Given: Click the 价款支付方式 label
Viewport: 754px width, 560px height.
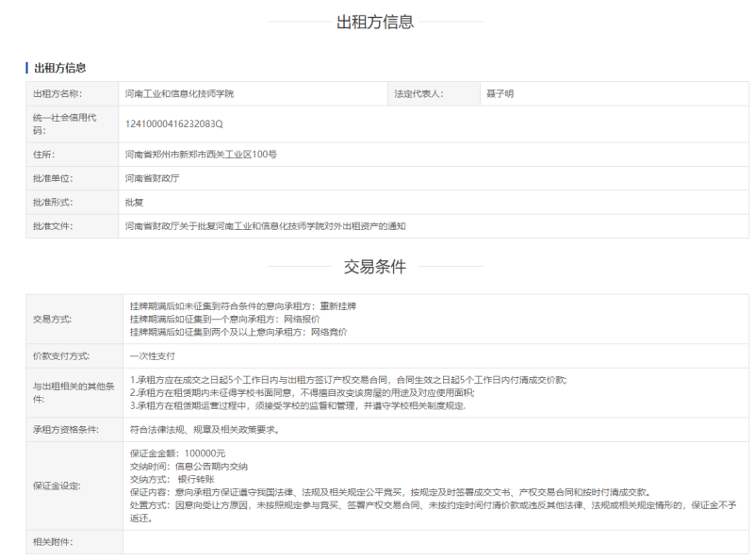Looking at the screenshot, I should (x=61, y=356).
